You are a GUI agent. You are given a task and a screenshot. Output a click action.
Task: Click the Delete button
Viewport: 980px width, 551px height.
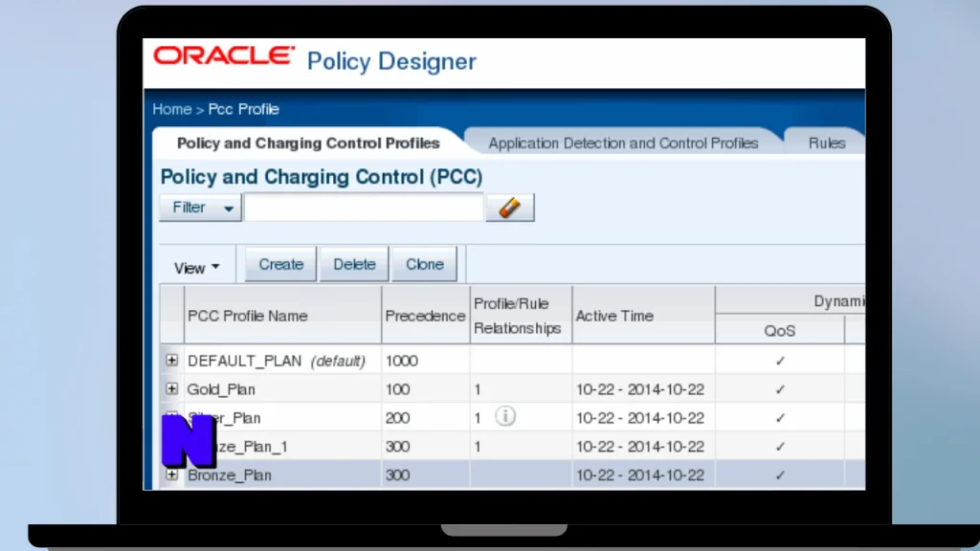(354, 264)
